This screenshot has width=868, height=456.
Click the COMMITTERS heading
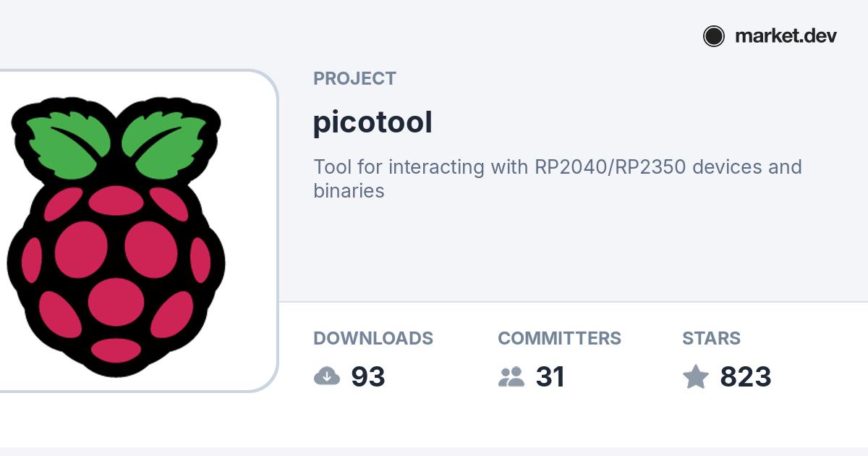click(x=559, y=338)
